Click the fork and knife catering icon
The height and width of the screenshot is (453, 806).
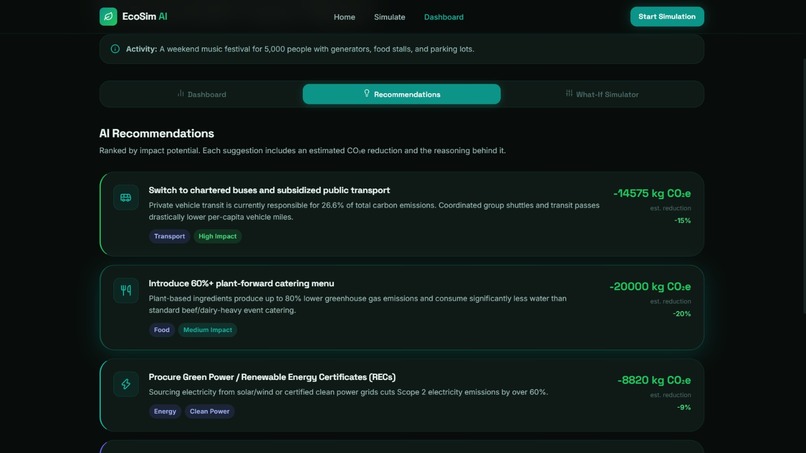(126, 291)
